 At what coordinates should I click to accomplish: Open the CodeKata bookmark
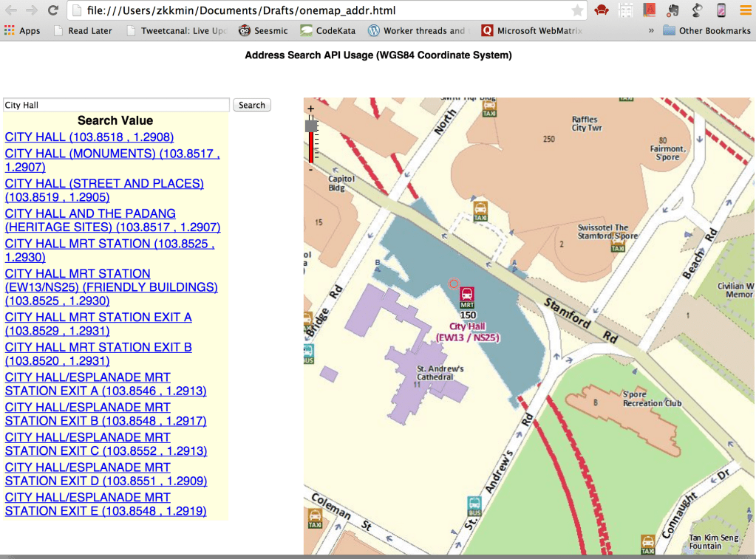pos(325,31)
